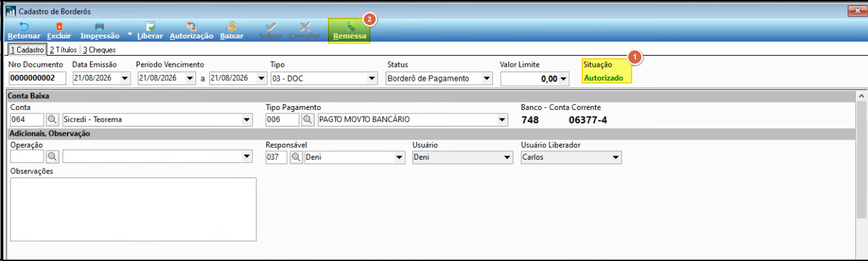Click the magnifier search icon beside Conta

click(52, 120)
